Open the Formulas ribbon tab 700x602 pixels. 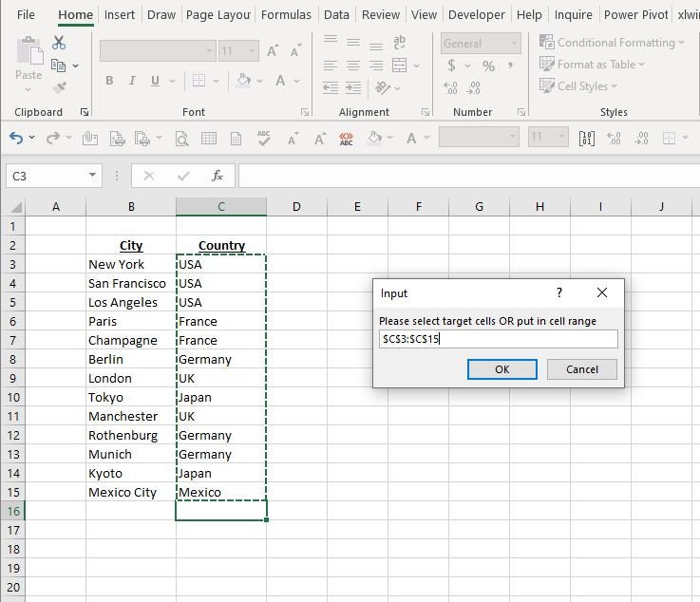pyautogui.click(x=286, y=15)
